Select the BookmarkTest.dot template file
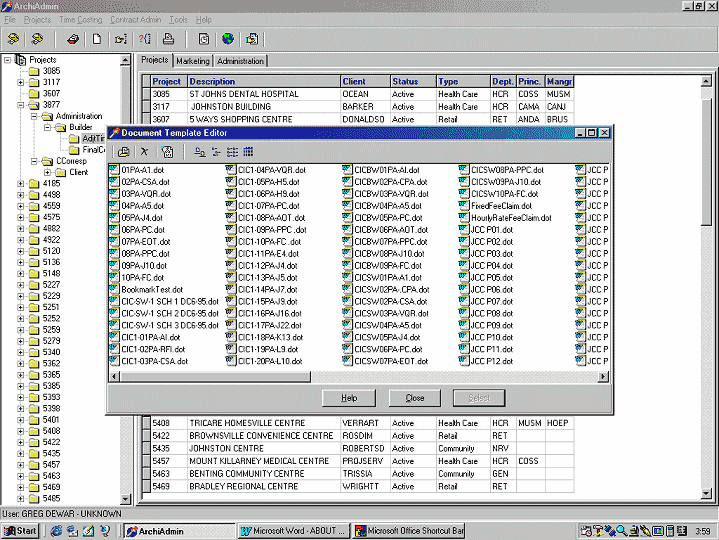 click(146, 290)
